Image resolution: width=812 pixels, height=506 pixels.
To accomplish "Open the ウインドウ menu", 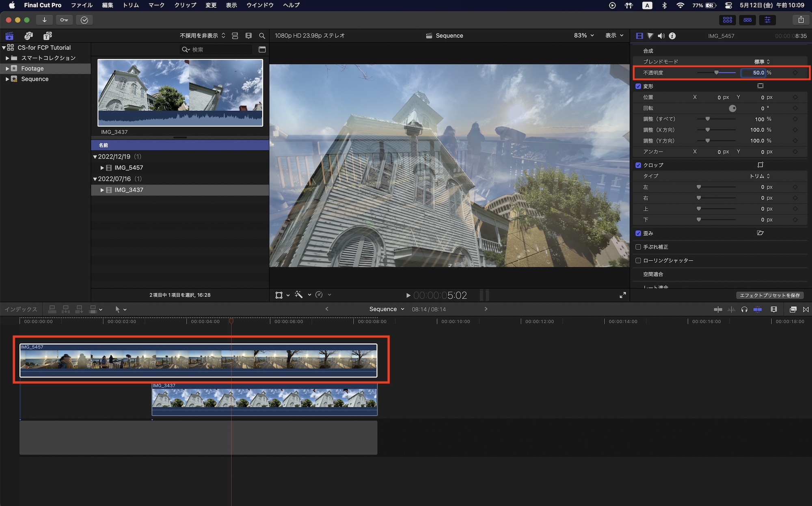I will pyautogui.click(x=260, y=5).
